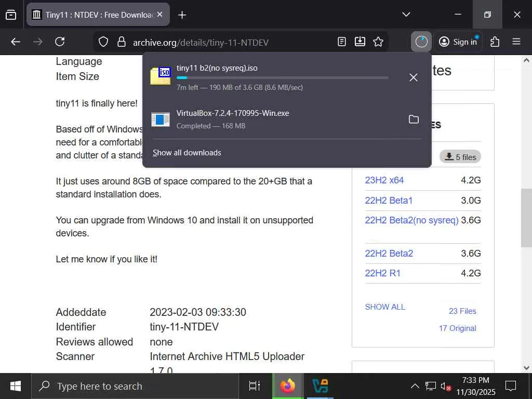The width and height of the screenshot is (532, 399).
Task: Click the taskbar search box
Action: point(135,386)
